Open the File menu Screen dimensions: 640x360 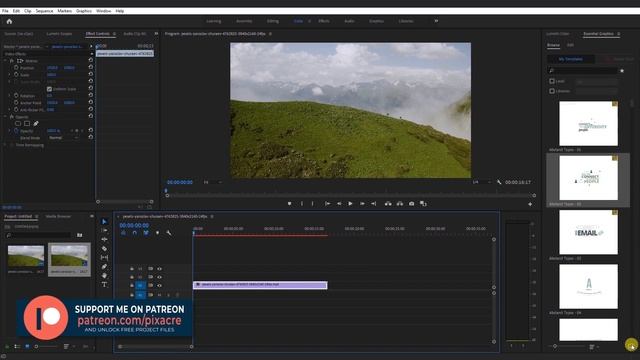[x=5, y=11]
